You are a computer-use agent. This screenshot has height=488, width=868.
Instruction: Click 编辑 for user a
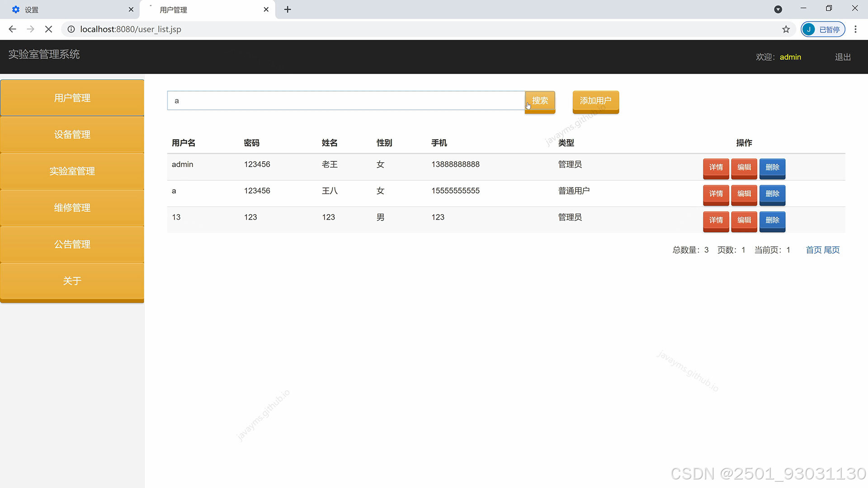744,195
